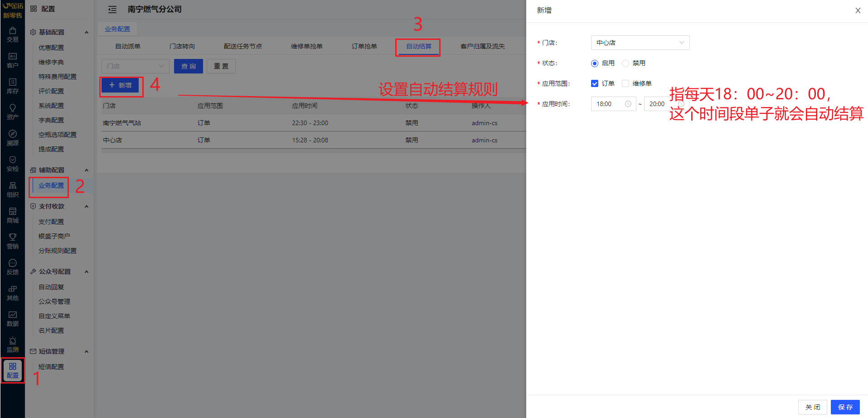Image resolution: width=868 pixels, height=418 pixels.
Task: Open the 客户 sidebar icon
Action: coord(13,60)
